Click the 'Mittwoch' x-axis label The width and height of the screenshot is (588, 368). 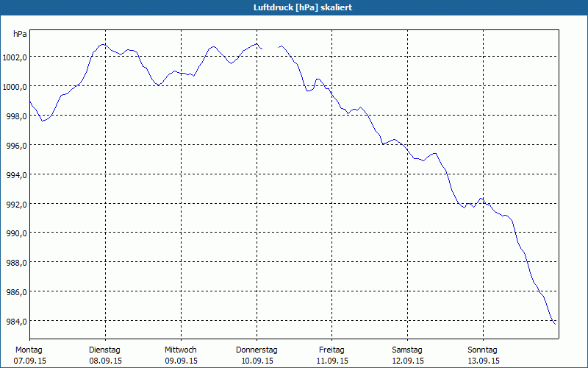[x=180, y=350]
